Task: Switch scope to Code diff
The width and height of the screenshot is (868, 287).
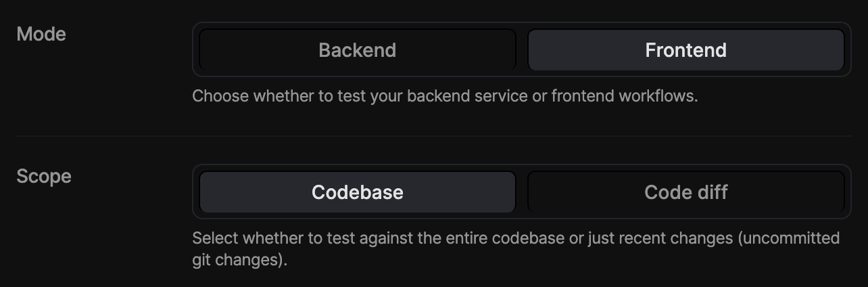Action: pyautogui.click(x=685, y=192)
